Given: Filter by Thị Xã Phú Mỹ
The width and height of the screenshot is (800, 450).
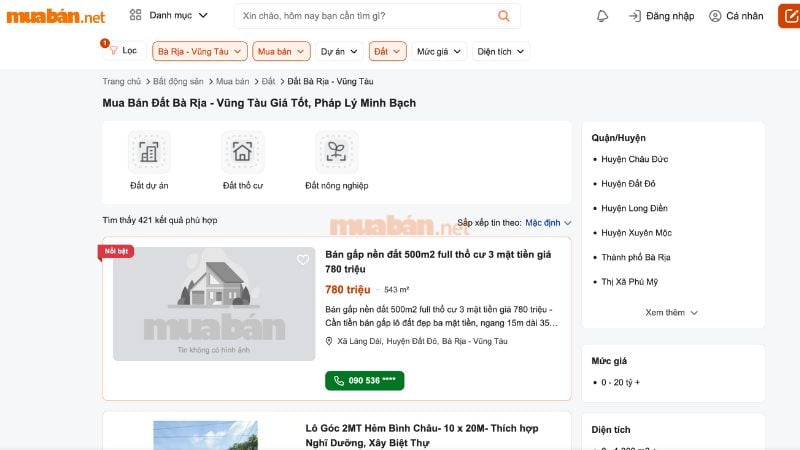Looking at the screenshot, I should 630,282.
